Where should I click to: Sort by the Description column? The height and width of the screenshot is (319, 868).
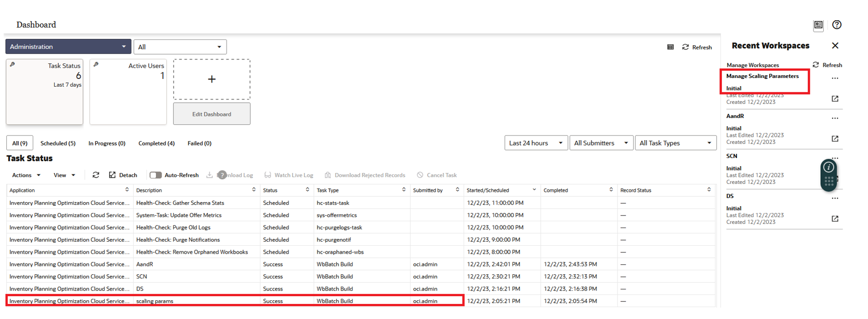[x=254, y=190]
